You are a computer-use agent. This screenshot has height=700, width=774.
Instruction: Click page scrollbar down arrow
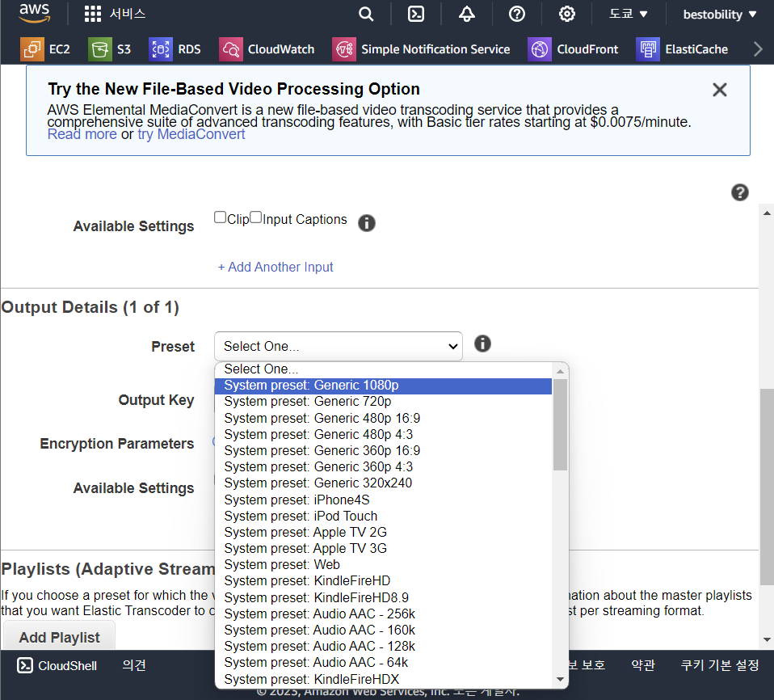pyautogui.click(x=767, y=639)
